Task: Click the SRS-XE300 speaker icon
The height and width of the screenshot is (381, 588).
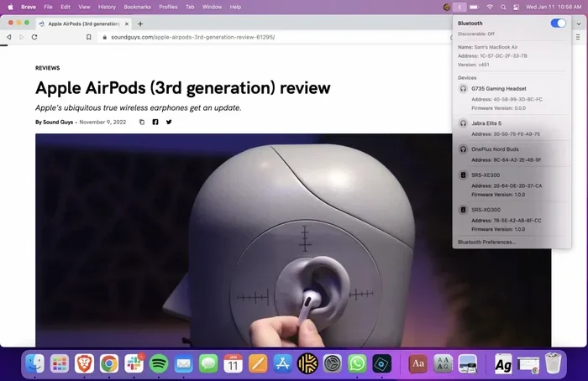Action: [x=463, y=175]
